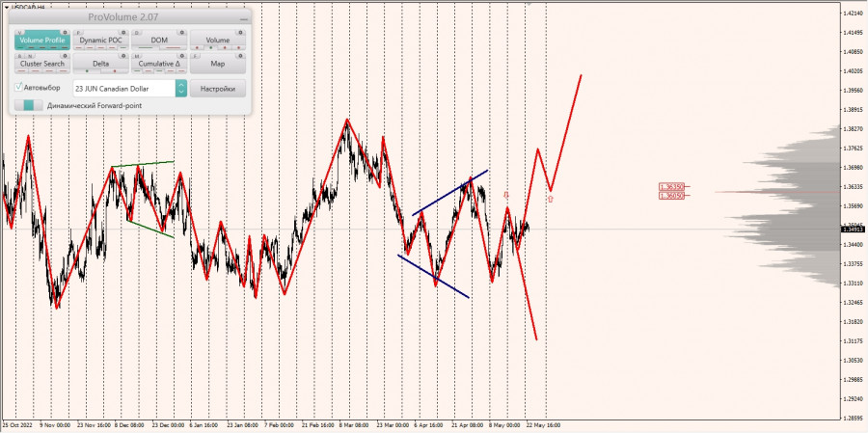Open the Volume button's gear settings
The height and width of the screenshot is (433, 868).
pyautogui.click(x=241, y=33)
